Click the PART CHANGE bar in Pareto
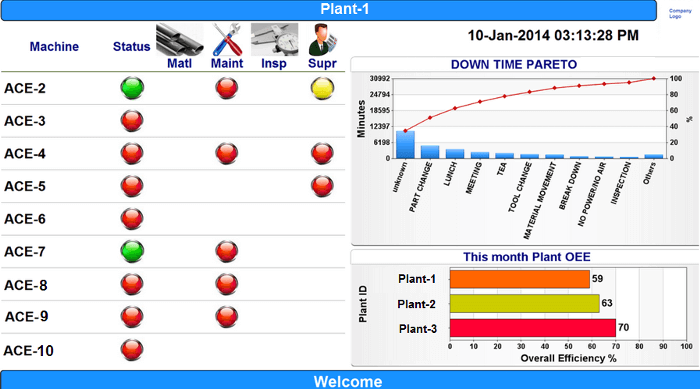 click(x=430, y=152)
